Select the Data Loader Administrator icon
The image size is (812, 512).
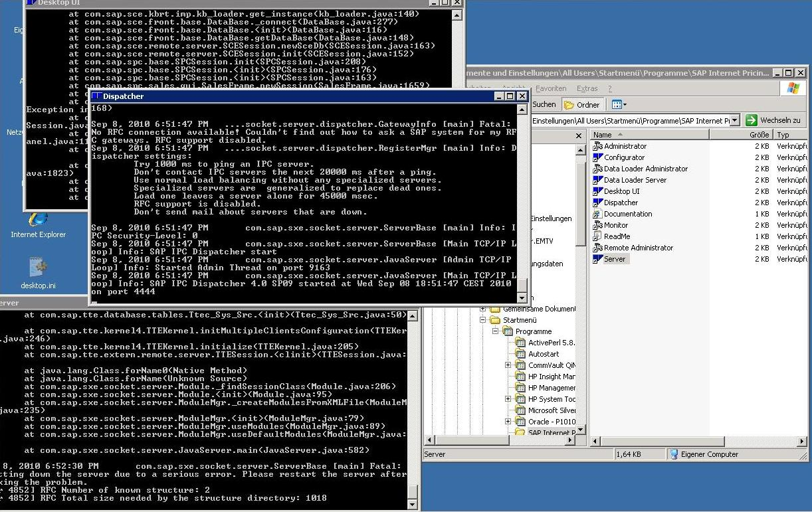click(x=597, y=169)
